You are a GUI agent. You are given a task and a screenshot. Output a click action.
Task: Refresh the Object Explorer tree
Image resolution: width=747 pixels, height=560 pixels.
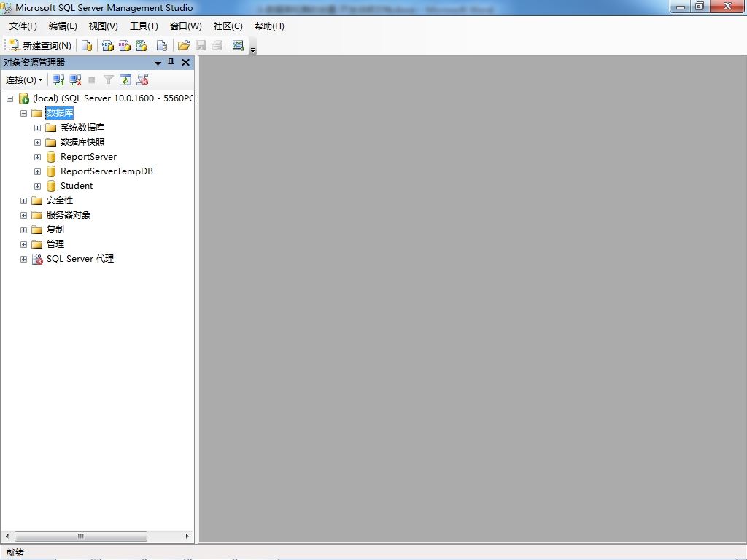tap(125, 80)
